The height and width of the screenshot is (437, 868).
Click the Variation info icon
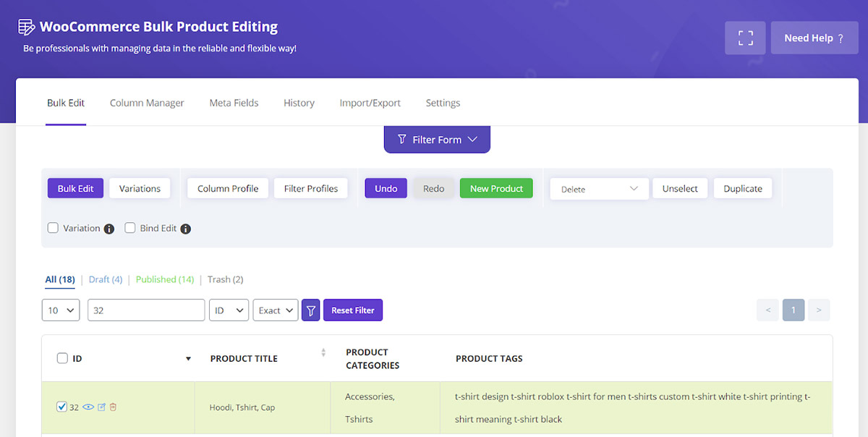coord(109,229)
